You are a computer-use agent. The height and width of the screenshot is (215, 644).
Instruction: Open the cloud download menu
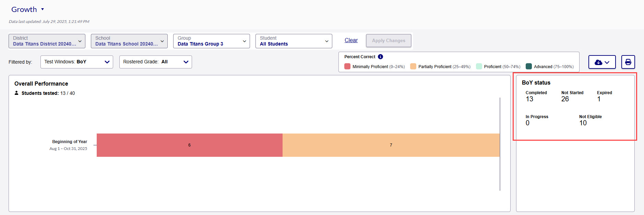pyautogui.click(x=602, y=62)
